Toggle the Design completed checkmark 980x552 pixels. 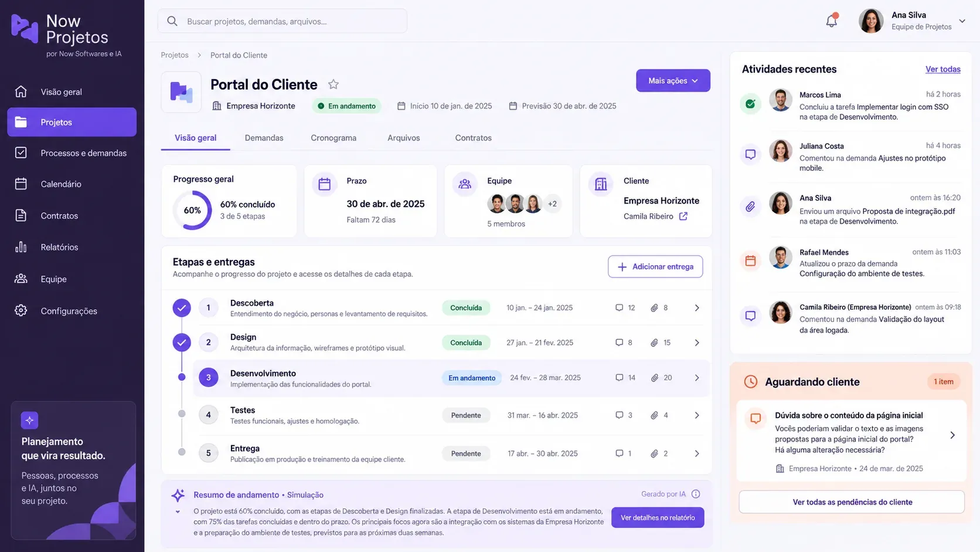pos(182,342)
